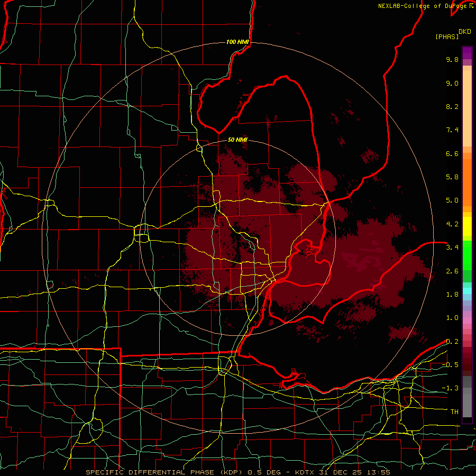This screenshot has width=476, height=476.
Task: Click the light peach band of the color scale
Action: coord(467,108)
